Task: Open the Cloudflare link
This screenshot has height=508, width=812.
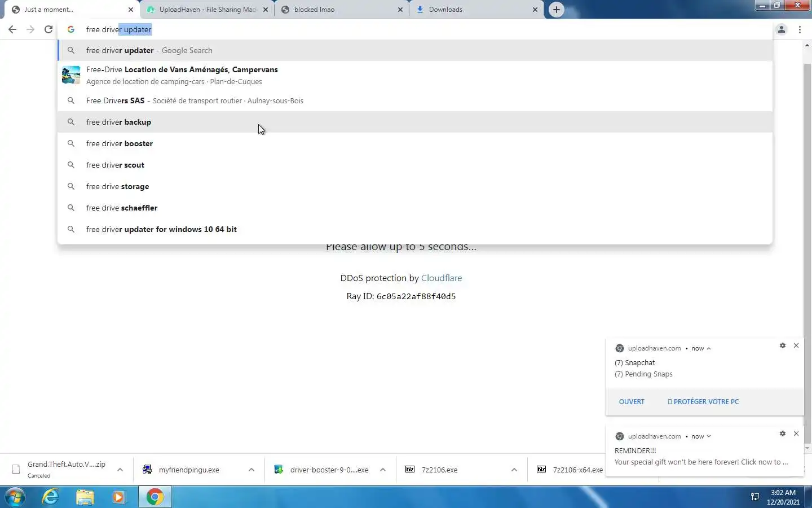Action: (x=442, y=278)
